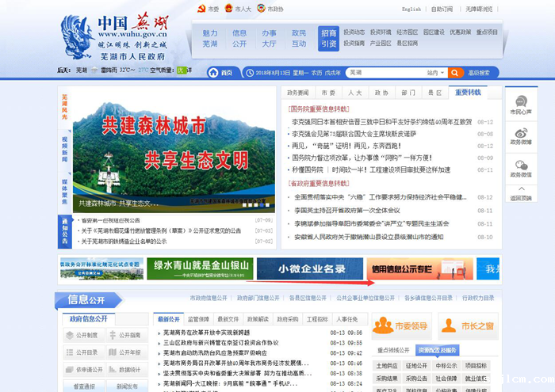555x392 pixels.
Task: Open 中标公示 category button
Action: tap(446, 366)
